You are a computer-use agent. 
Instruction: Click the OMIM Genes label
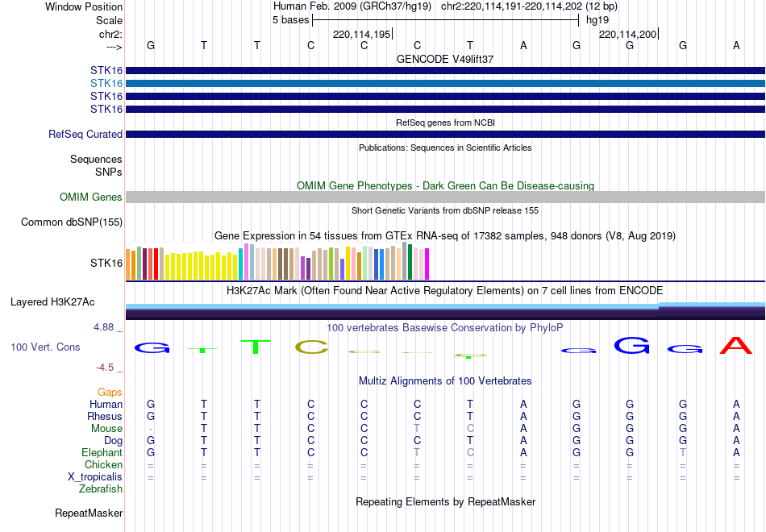(90, 197)
